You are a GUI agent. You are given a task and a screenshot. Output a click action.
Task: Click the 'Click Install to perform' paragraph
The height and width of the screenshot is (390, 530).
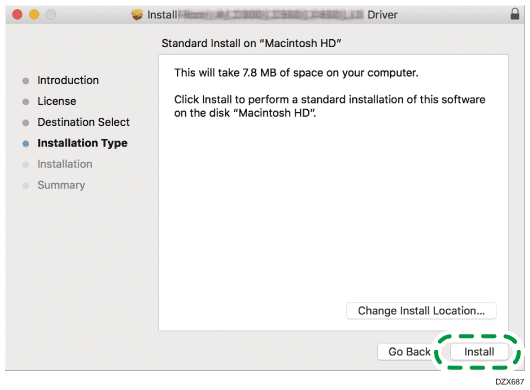point(330,106)
